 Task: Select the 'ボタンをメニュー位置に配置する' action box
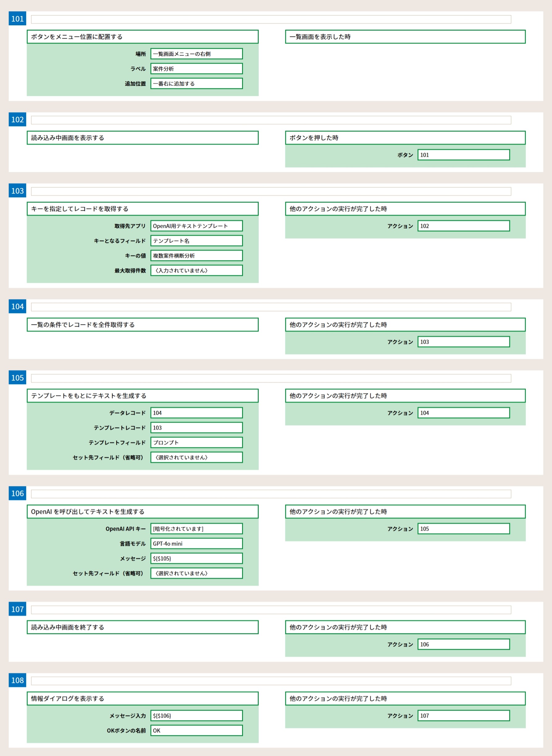pyautogui.click(x=142, y=37)
